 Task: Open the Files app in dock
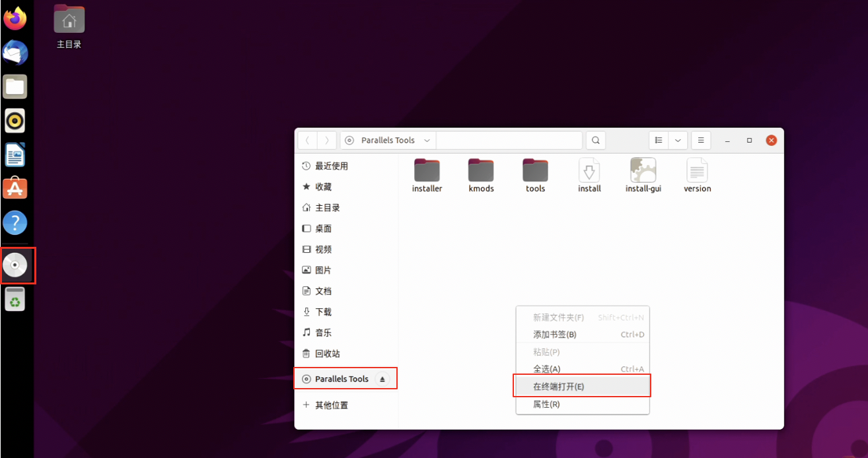[15, 86]
